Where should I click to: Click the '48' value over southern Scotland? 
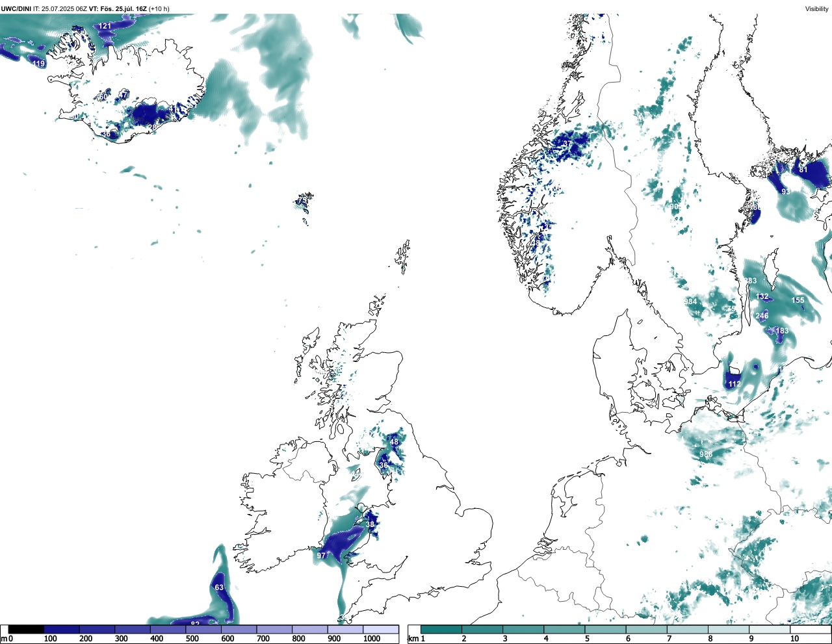(394, 442)
